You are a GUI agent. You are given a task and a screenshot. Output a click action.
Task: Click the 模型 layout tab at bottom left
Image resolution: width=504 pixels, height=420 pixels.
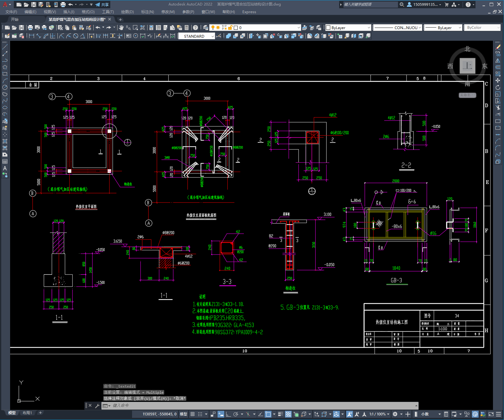[x=12, y=413]
